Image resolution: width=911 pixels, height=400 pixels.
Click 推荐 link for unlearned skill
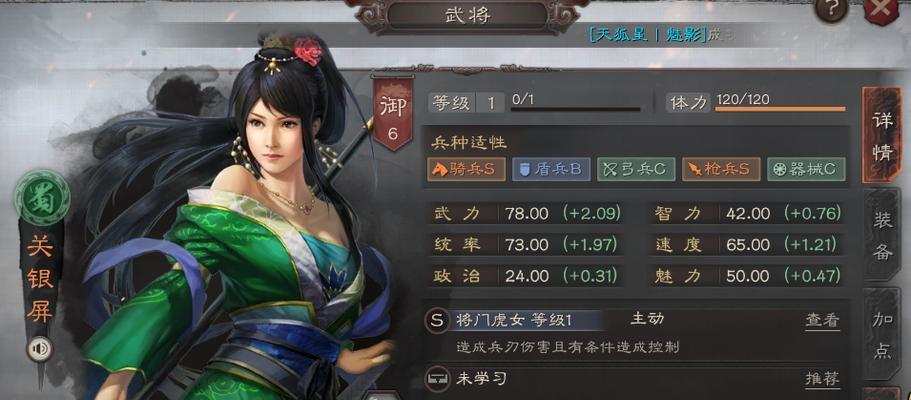pos(822,379)
